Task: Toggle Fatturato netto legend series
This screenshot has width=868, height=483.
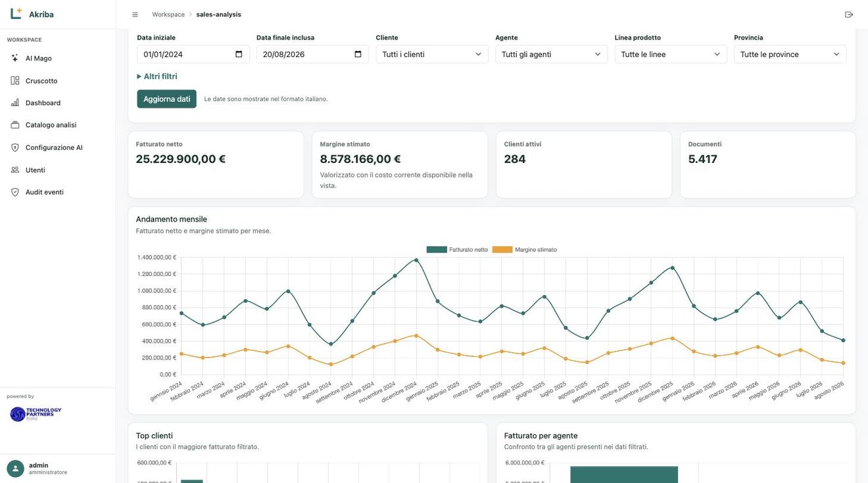Action: [x=457, y=250]
